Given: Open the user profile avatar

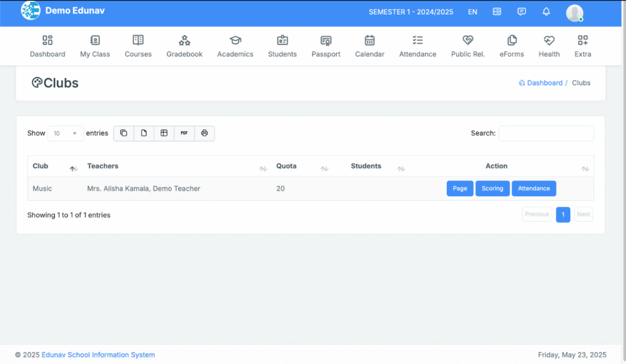Looking at the screenshot, I should pos(574,12).
